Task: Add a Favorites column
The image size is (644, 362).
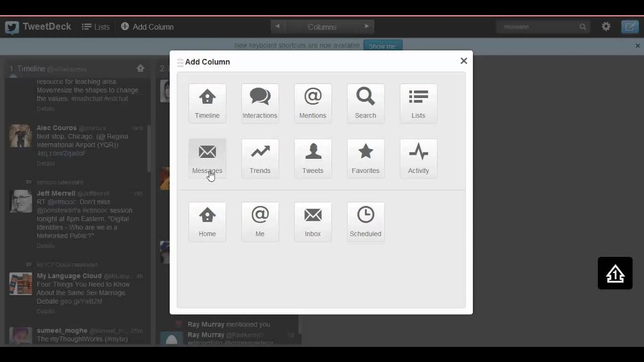Action: (366, 159)
